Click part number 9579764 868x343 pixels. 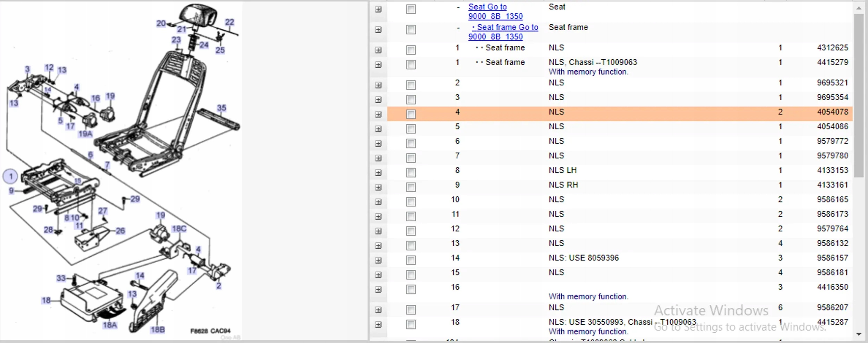coord(833,229)
